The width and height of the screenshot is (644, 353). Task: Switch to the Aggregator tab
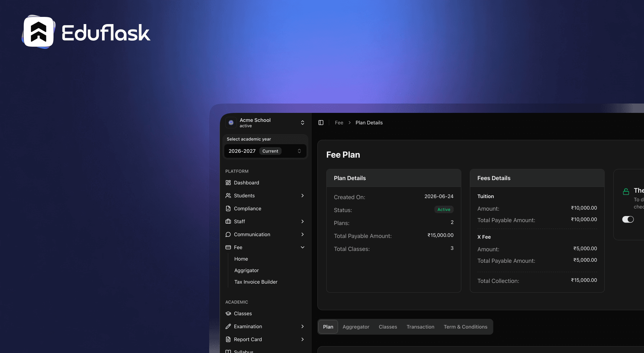point(356,327)
